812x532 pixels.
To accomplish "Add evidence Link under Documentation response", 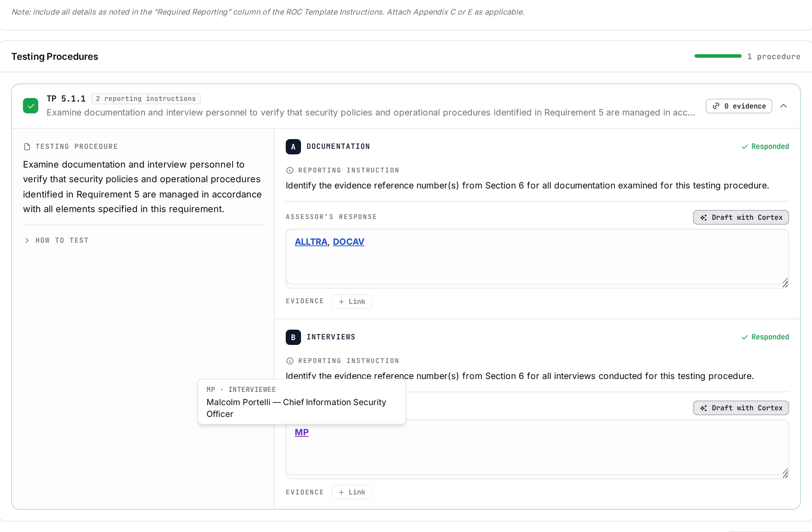I will 352,301.
